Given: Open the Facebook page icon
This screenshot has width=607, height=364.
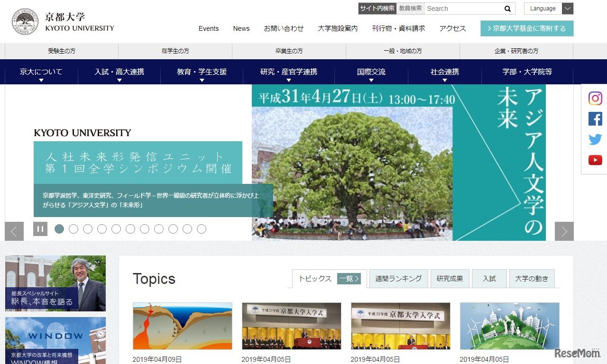Looking at the screenshot, I should coord(595,118).
